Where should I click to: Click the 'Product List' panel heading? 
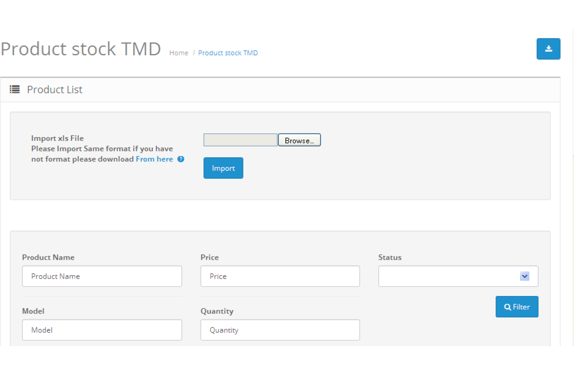pos(54,90)
